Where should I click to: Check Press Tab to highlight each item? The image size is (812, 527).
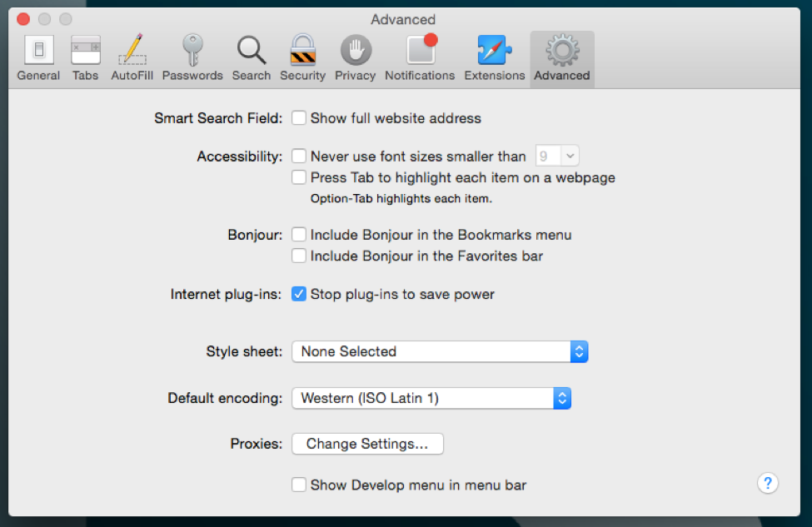299,177
